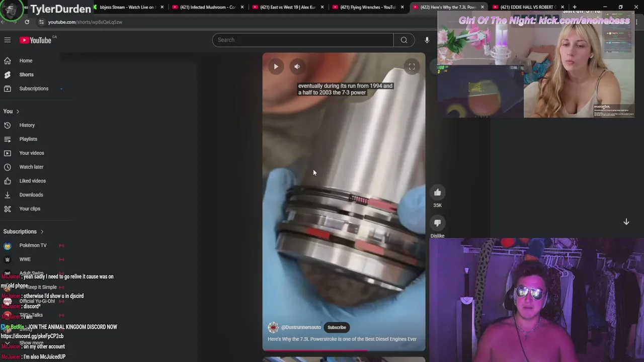Play the Shorts video

276,66
